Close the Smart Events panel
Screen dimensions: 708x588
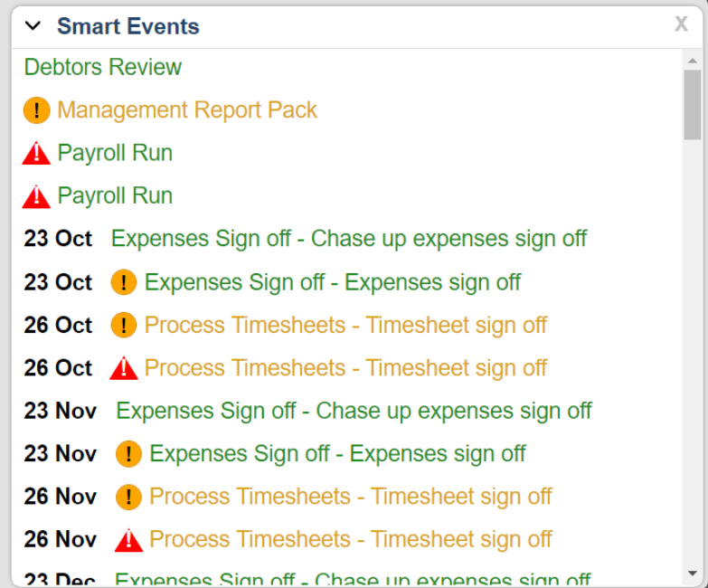(x=681, y=24)
